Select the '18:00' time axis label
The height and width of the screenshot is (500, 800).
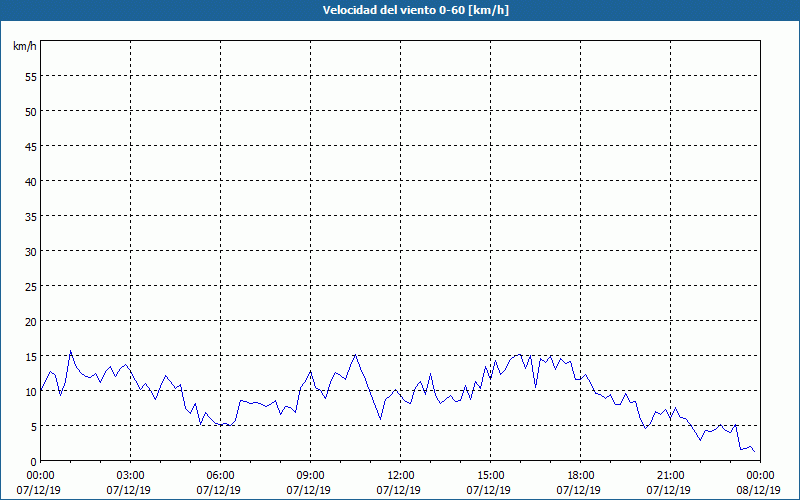point(581,476)
